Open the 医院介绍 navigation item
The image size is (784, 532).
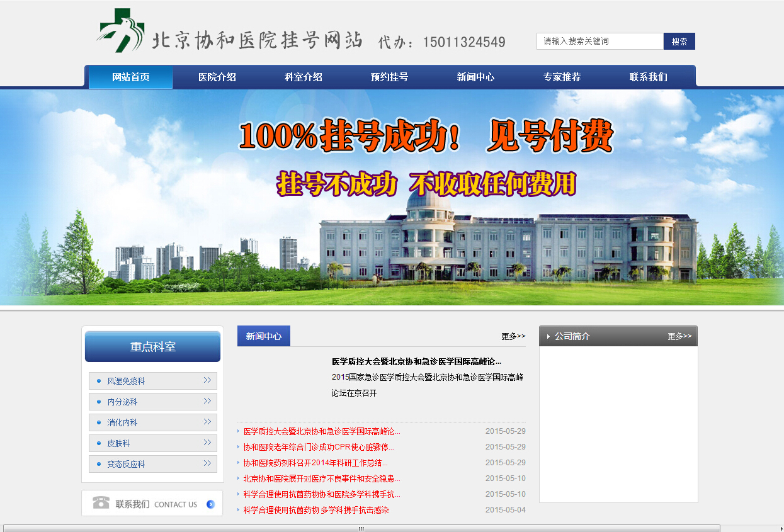click(x=217, y=77)
